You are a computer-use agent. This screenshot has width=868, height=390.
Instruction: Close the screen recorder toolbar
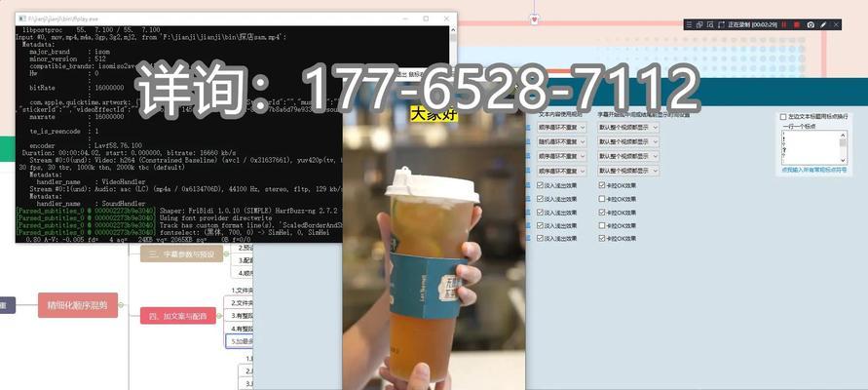[836, 25]
